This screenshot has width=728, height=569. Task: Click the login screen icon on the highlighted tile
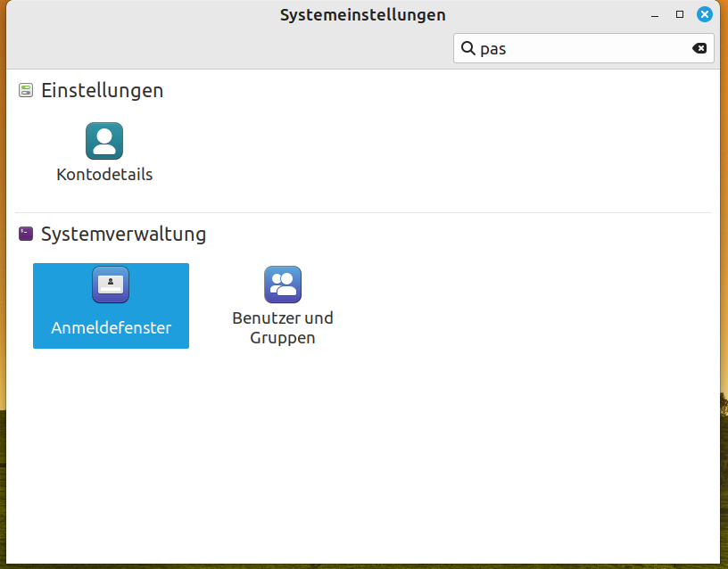point(111,284)
